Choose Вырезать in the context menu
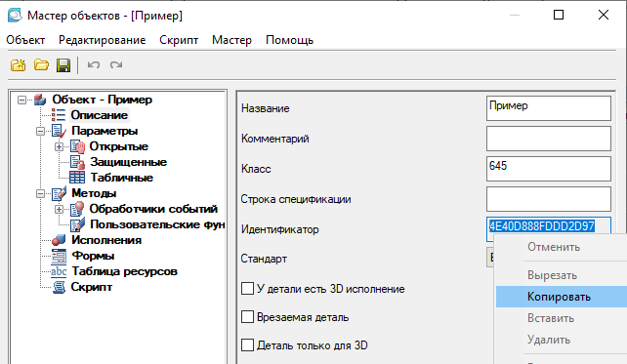 coord(562,275)
